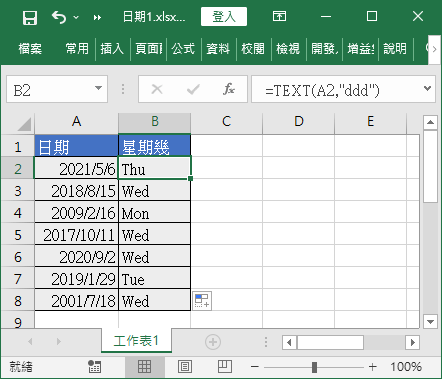This screenshot has height=379, width=442.
Task: Click the formula bar with =TEXT(A2,"ddd")
Action: [337, 89]
